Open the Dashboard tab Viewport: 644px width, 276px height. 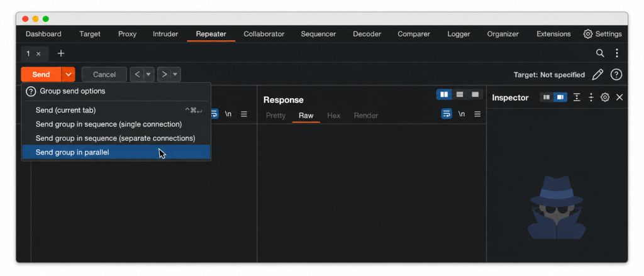43,34
